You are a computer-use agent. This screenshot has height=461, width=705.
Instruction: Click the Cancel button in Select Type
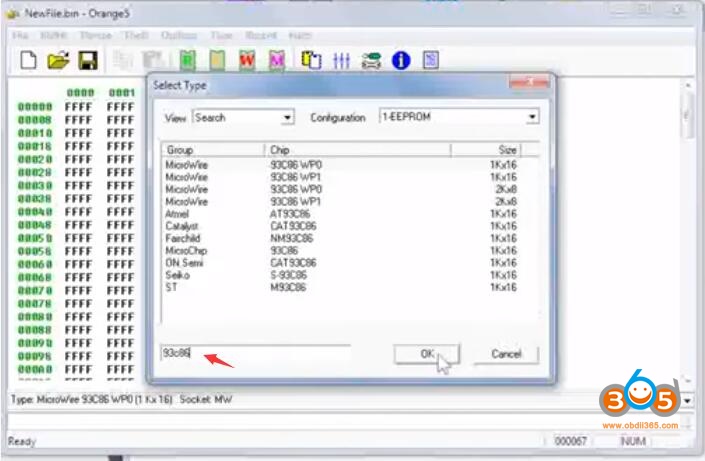506,354
